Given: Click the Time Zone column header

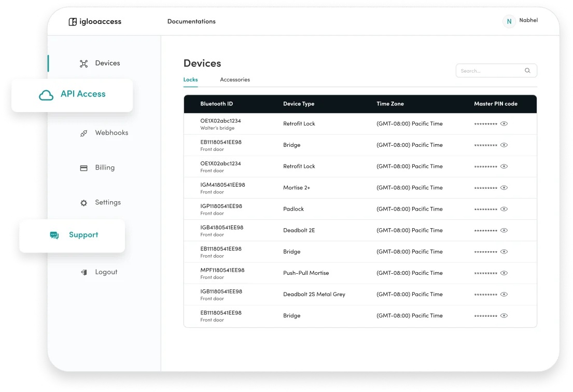Looking at the screenshot, I should pyautogui.click(x=390, y=104).
